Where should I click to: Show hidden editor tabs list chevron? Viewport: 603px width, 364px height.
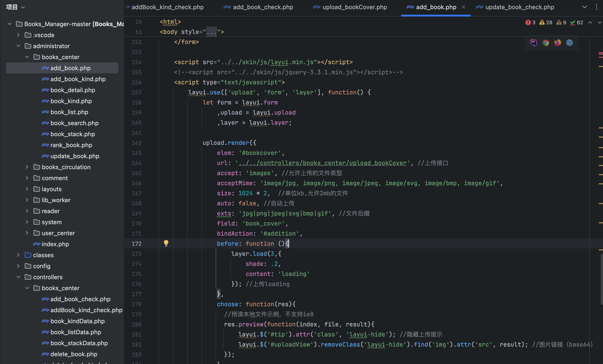[584, 7]
